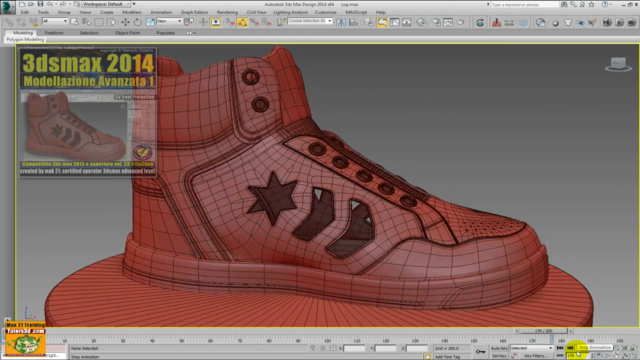This screenshot has height=360, width=640.
Task: Toggle 3D Snaps
Action: 230,22
